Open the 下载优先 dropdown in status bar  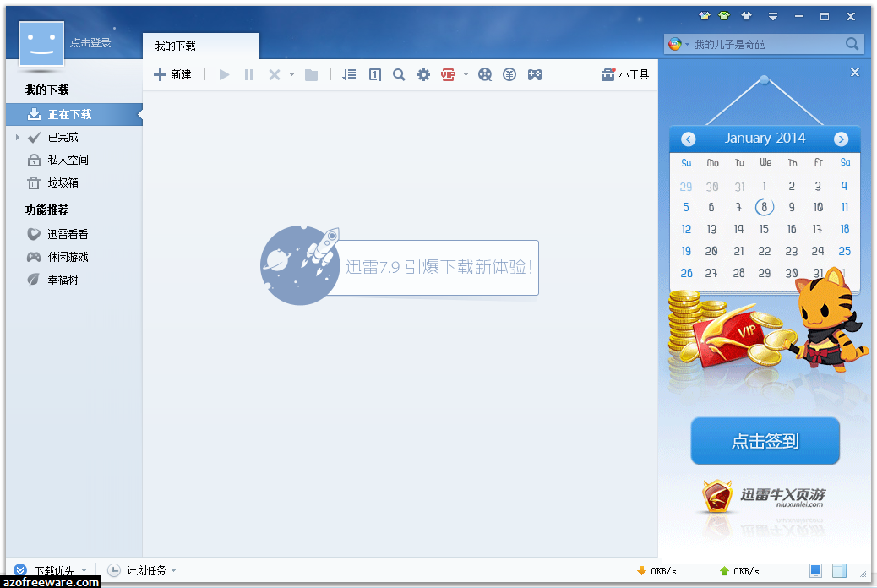click(x=51, y=570)
